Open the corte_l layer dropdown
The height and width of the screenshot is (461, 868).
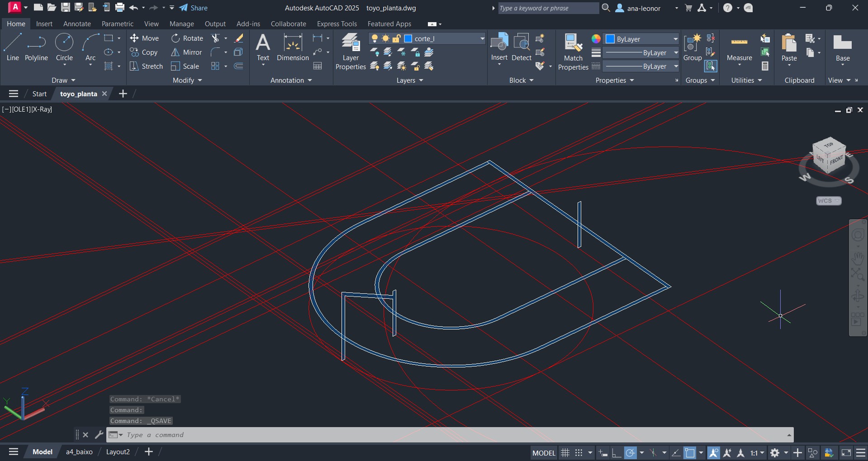[482, 39]
